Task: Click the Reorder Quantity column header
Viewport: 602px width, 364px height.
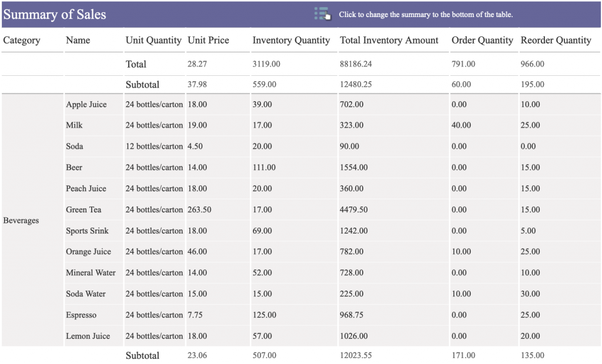Action: (x=556, y=40)
